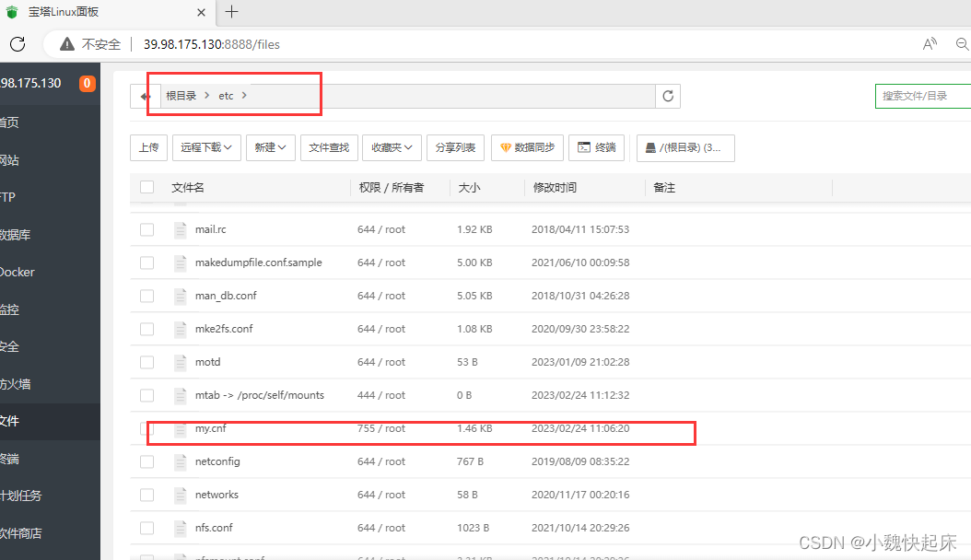Viewport: 971px width, 560px height.
Task: Click the motd file icon
Action: [181, 362]
